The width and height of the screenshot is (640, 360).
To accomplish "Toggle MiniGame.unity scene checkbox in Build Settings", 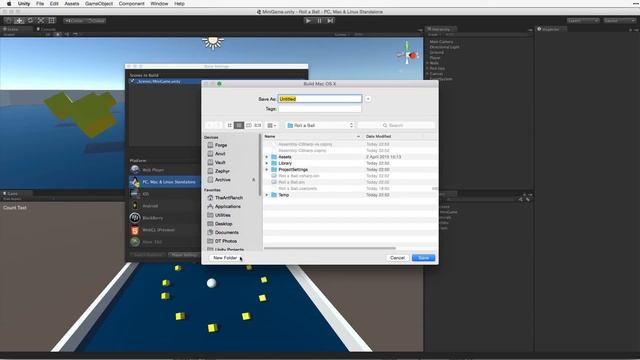I will coord(132,81).
